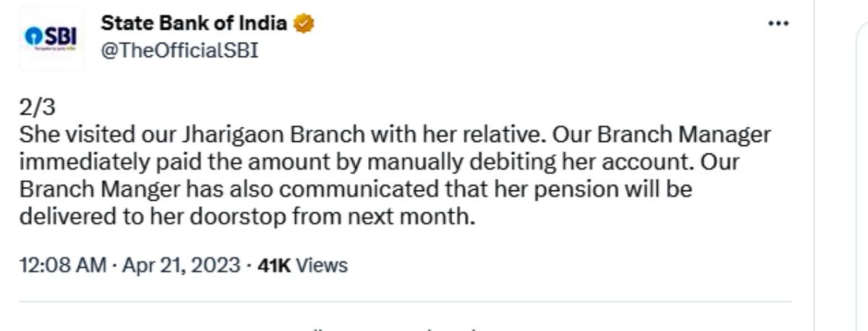Click the @TheOfficialSBI handle
The width and height of the screenshot is (868, 331).
179,51
